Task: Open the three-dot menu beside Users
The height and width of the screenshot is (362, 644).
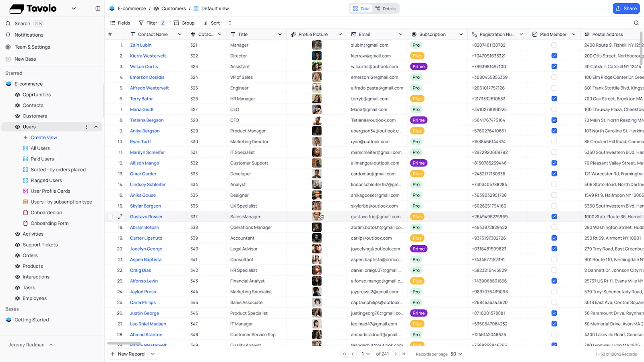Action: point(86,127)
